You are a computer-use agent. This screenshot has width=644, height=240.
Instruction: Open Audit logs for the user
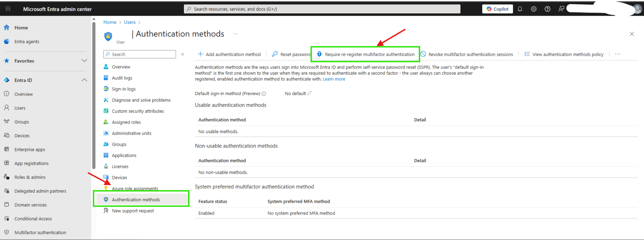[122, 78]
